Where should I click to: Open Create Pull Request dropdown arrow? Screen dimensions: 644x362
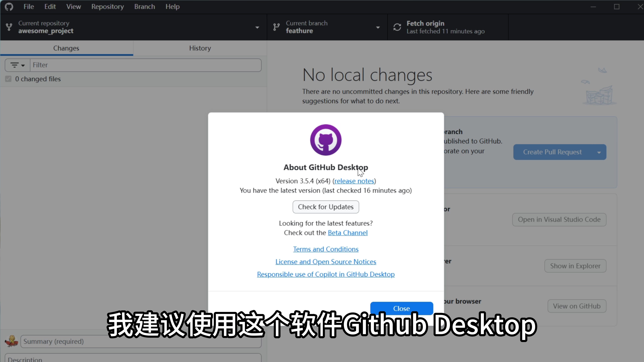(x=599, y=152)
